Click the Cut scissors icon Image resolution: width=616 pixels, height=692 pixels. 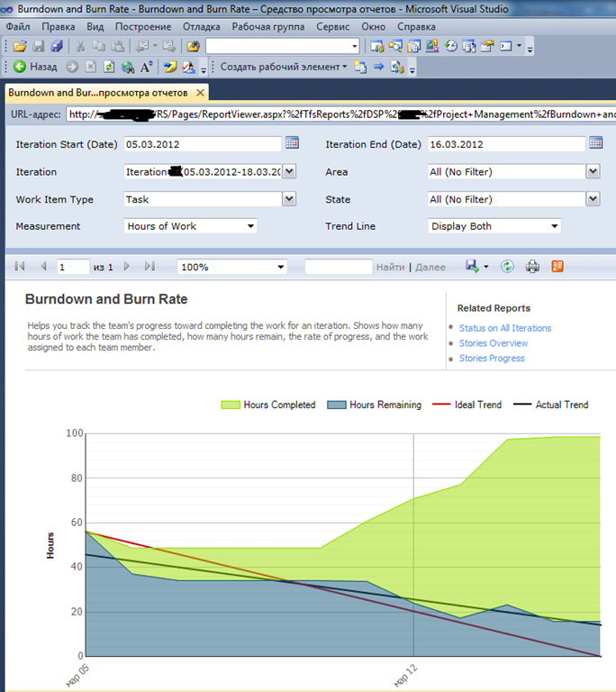tap(80, 46)
